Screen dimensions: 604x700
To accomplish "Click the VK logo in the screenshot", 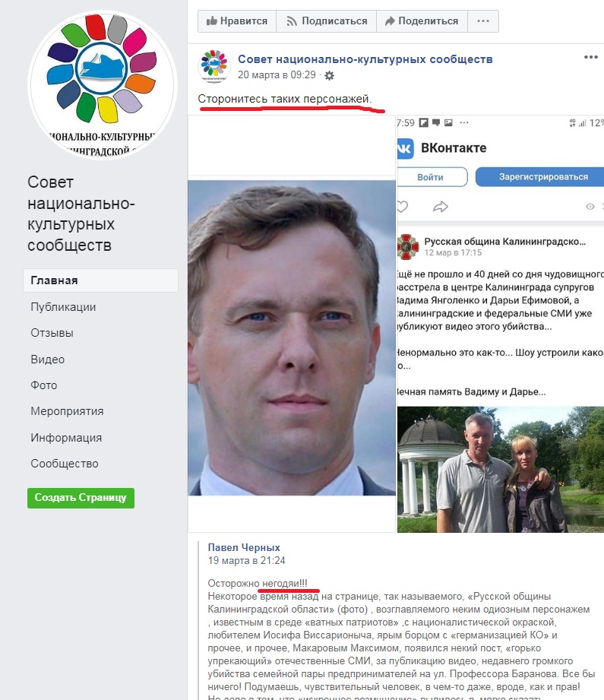I will 406,148.
